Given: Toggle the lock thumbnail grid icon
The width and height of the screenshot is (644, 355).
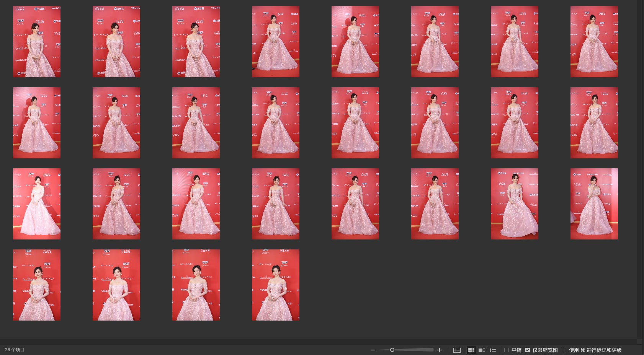Looking at the screenshot, I should (457, 350).
